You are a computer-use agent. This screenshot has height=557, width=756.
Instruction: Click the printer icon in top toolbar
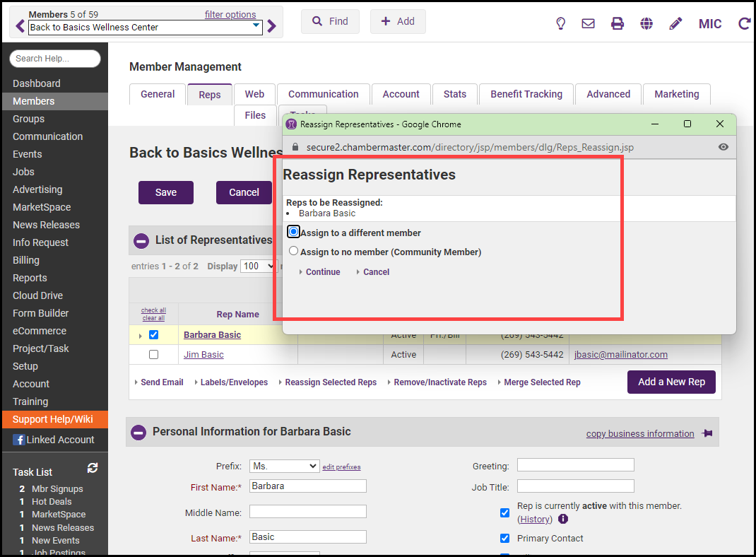click(618, 23)
